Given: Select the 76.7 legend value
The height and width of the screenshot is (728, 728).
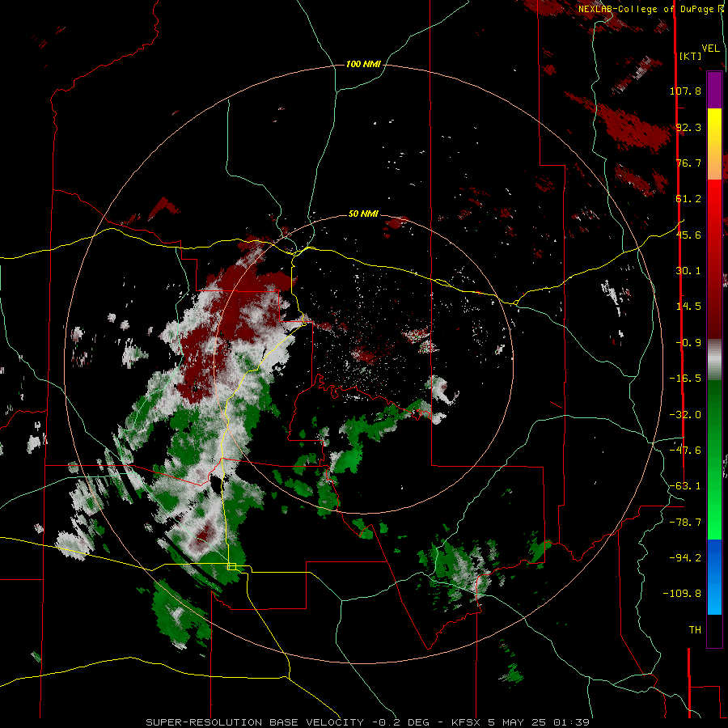Looking at the screenshot, I should point(688,163).
